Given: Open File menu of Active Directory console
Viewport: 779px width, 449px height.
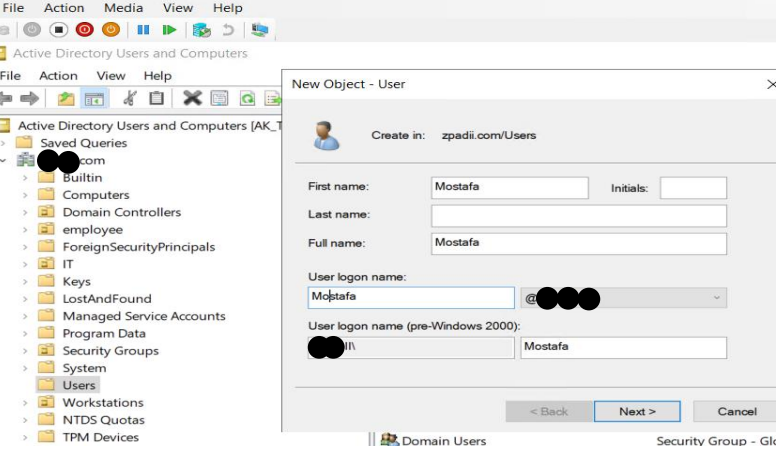Looking at the screenshot, I should (x=10, y=75).
